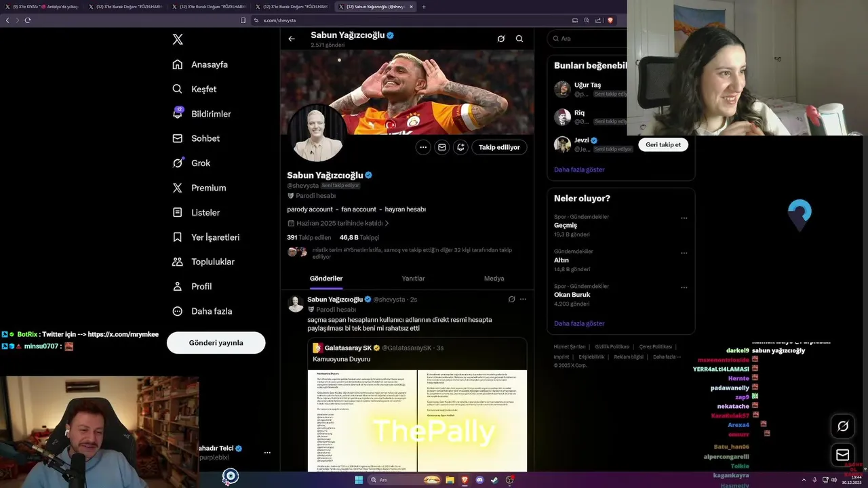Click the back arrow on profile header
868x488 pixels.
[292, 39]
